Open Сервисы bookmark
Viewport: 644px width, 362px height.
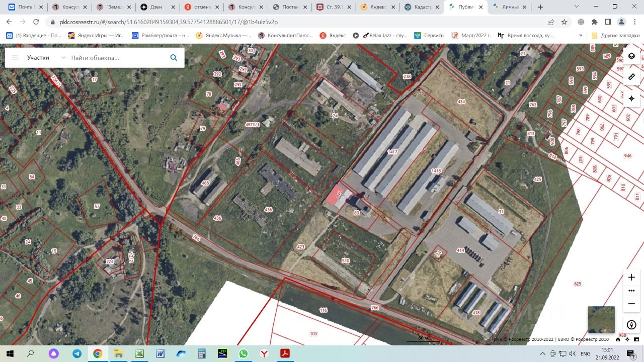tap(429, 36)
